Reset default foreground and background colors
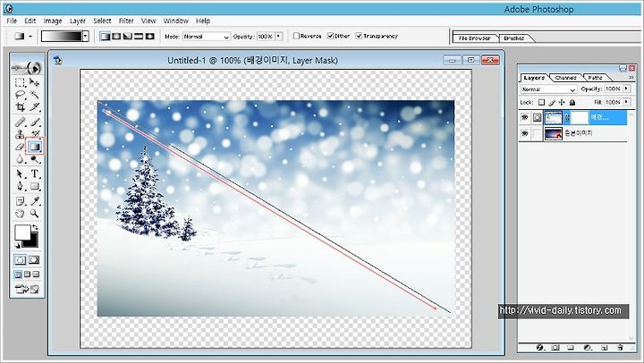644x363 pixels. point(17,246)
